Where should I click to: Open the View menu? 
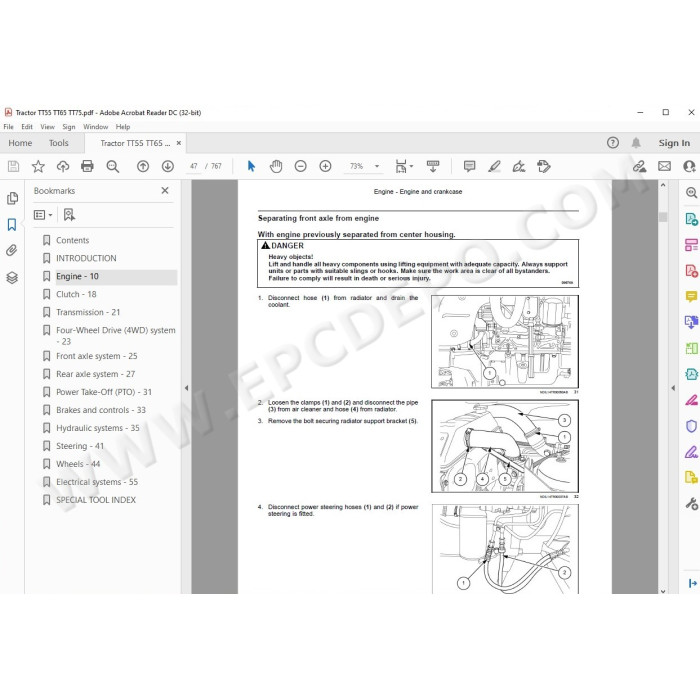tap(47, 127)
